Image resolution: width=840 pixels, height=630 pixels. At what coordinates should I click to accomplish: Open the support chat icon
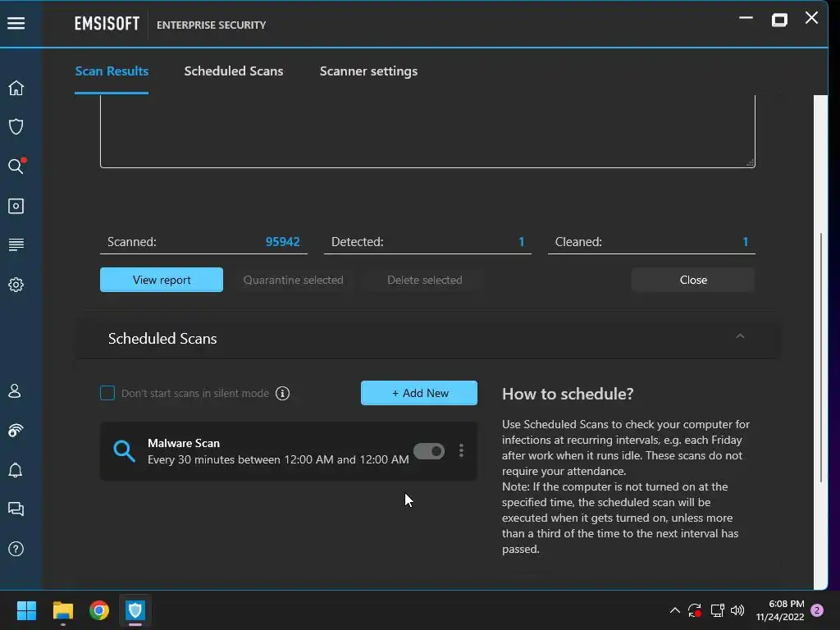point(16,509)
